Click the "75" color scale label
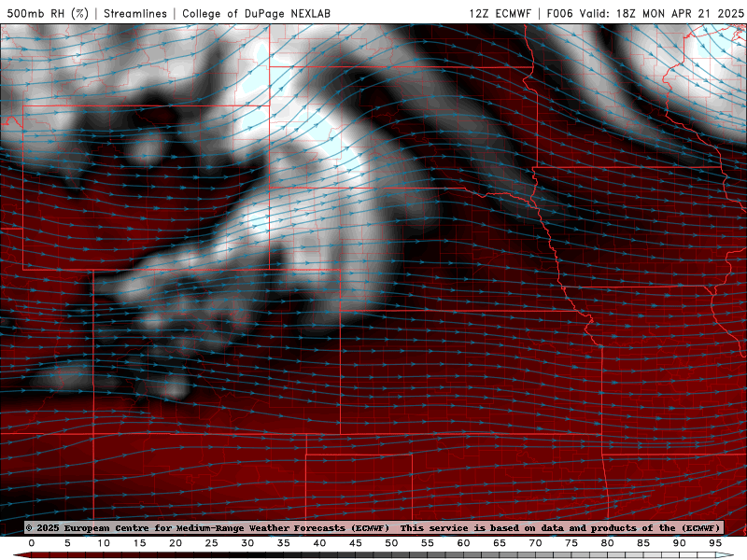The height and width of the screenshot is (560, 747). point(571,543)
